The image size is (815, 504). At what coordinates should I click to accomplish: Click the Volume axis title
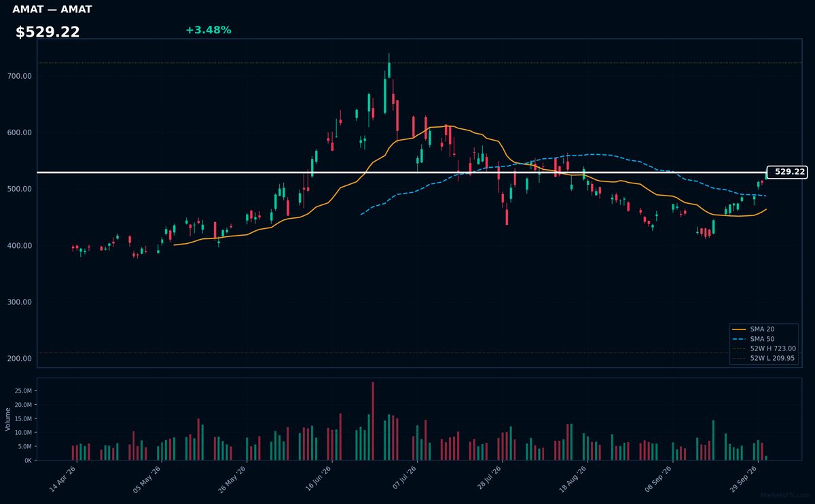point(7,419)
